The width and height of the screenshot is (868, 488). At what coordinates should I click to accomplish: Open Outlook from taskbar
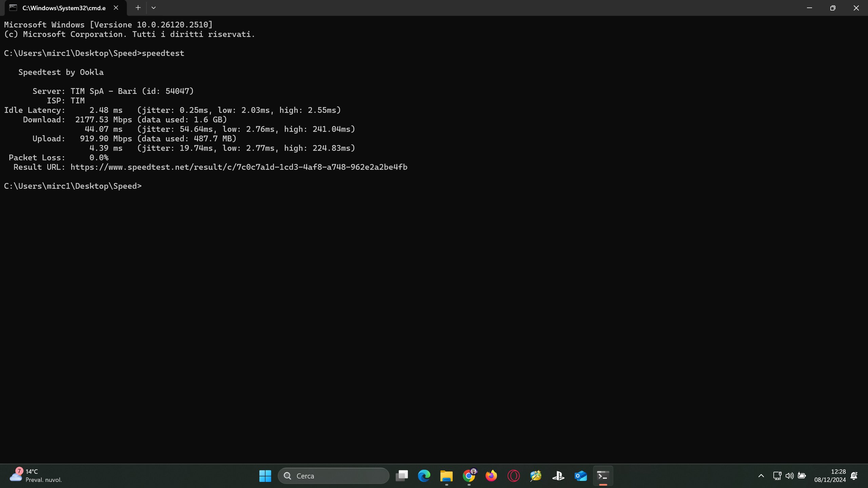click(x=580, y=476)
